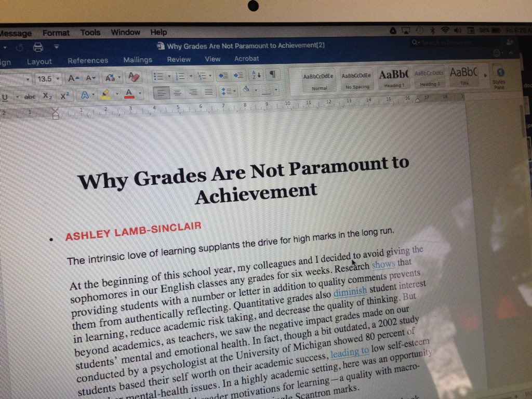Open the Layout ribbon tab
Screen dimensions: 532x399
pos(39,62)
